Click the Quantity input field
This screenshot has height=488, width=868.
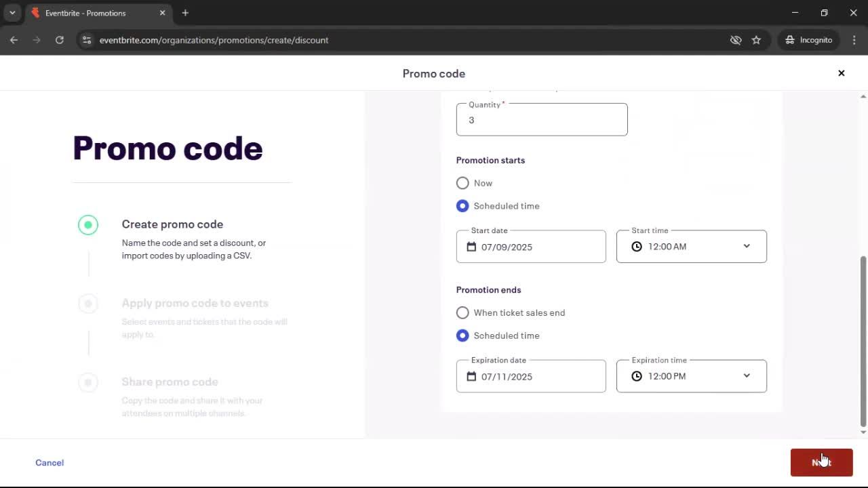point(542,119)
